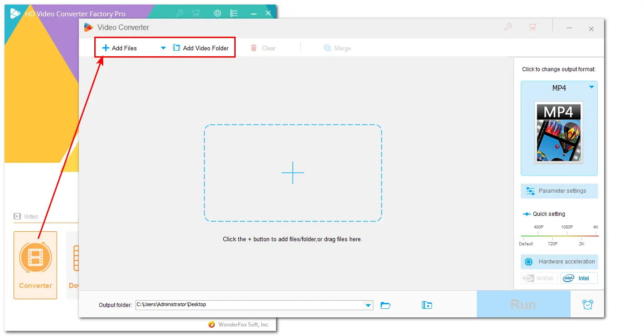Open the task list icon in launcher title bar
This screenshot has height=336, width=644.
coord(234,13)
